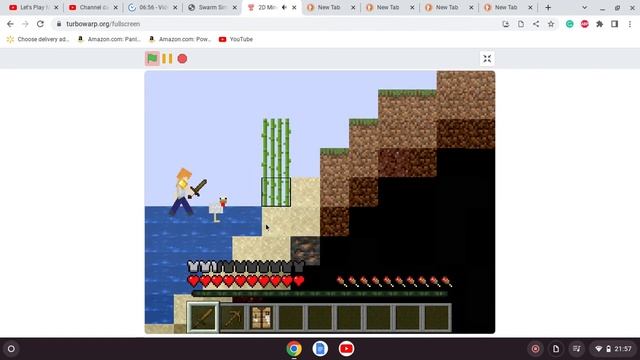
Task: Click the highlighted sugar cane block
Action: click(276, 192)
